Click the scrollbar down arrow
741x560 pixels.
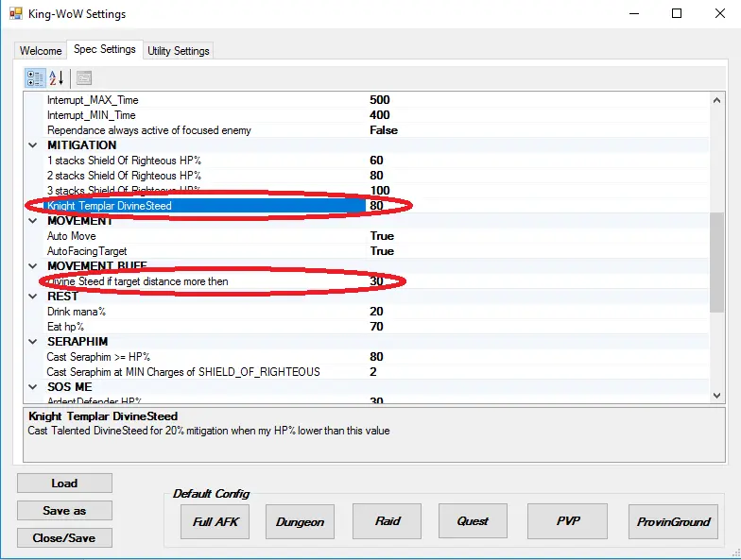(716, 395)
